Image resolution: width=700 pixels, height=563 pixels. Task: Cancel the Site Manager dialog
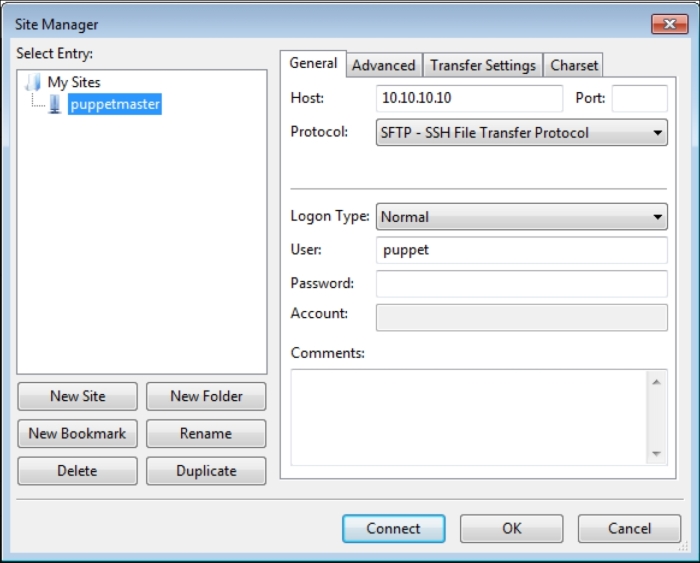(629, 528)
